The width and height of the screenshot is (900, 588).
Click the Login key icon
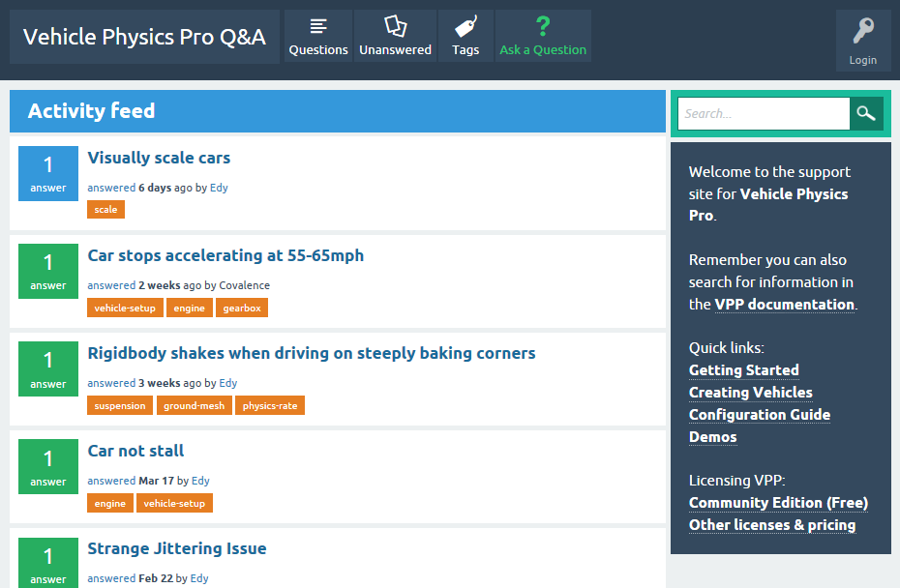[x=862, y=29]
